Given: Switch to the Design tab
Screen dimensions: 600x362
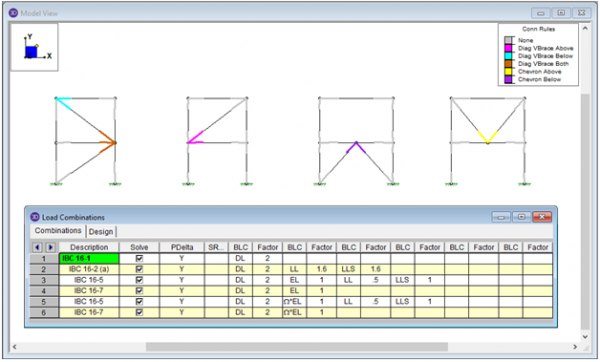Looking at the screenshot, I should click(101, 232).
